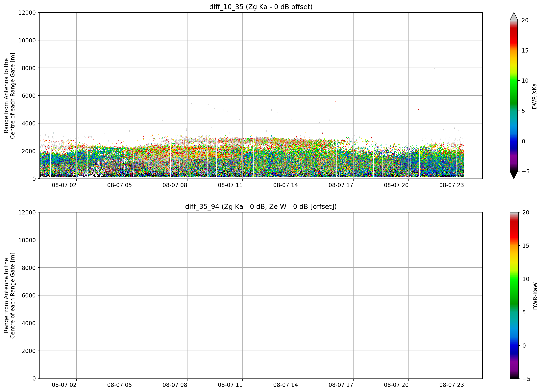Click tick "0" on diff_10_35 y-axis
Screen dimensions: 542x392
tap(34, 179)
